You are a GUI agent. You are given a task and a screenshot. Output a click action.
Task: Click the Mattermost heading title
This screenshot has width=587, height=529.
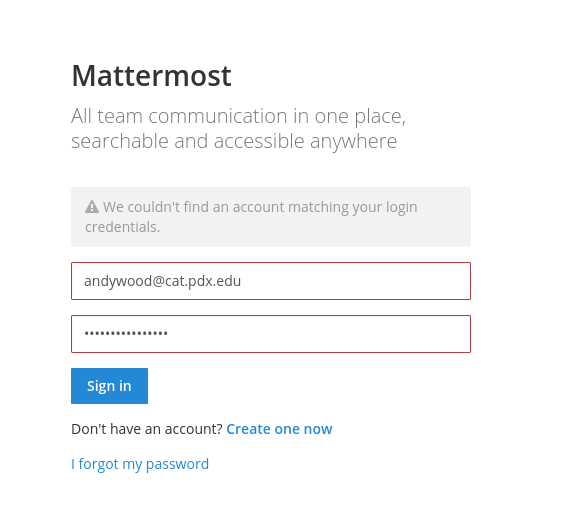pos(151,76)
